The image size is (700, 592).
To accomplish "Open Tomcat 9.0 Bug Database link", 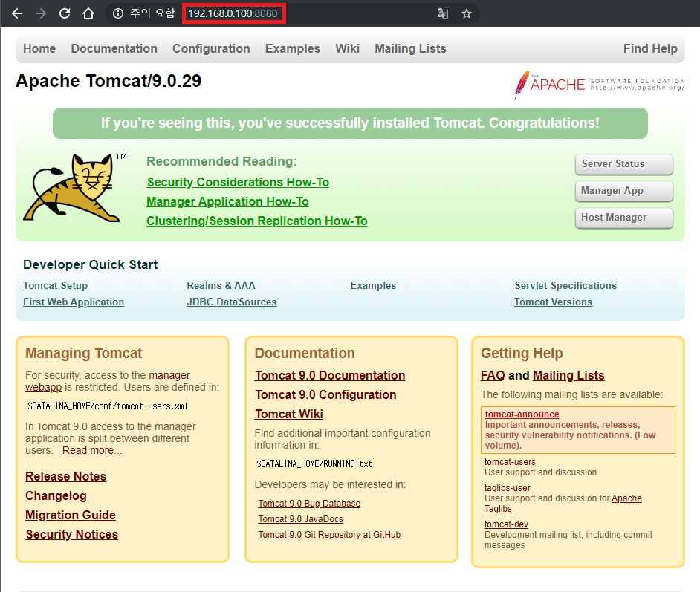I will pyautogui.click(x=309, y=504).
